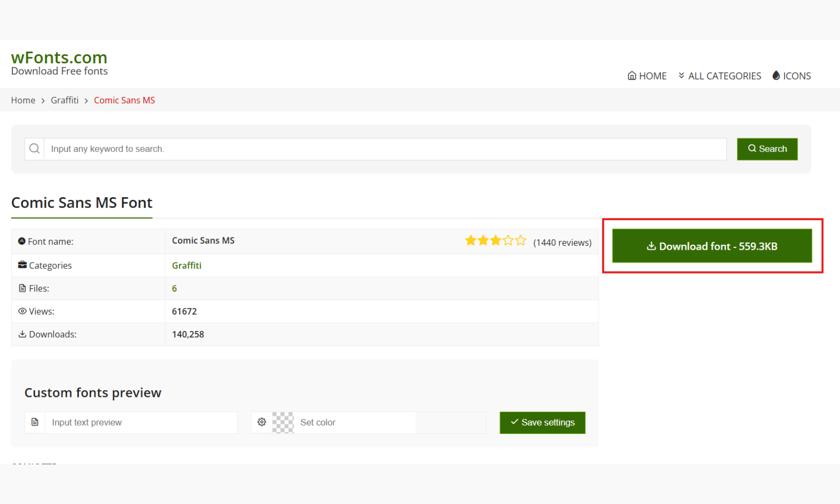The height and width of the screenshot is (504, 840).
Task: Click the Save settings button
Action: [x=543, y=423]
